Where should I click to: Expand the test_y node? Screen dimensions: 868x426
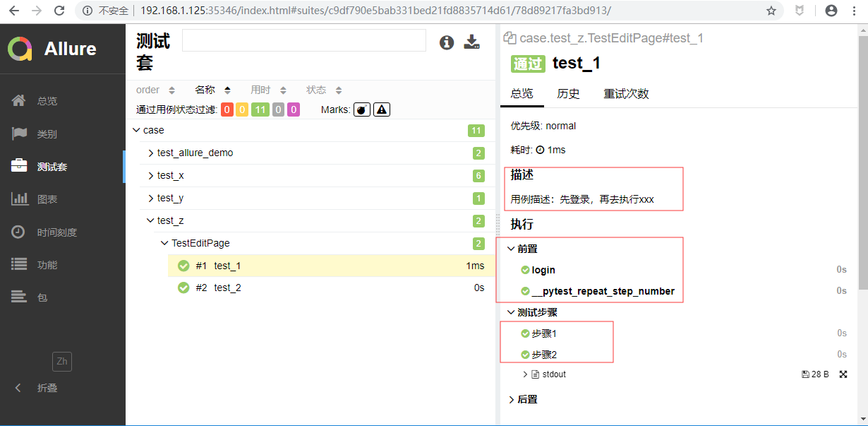coord(317,198)
